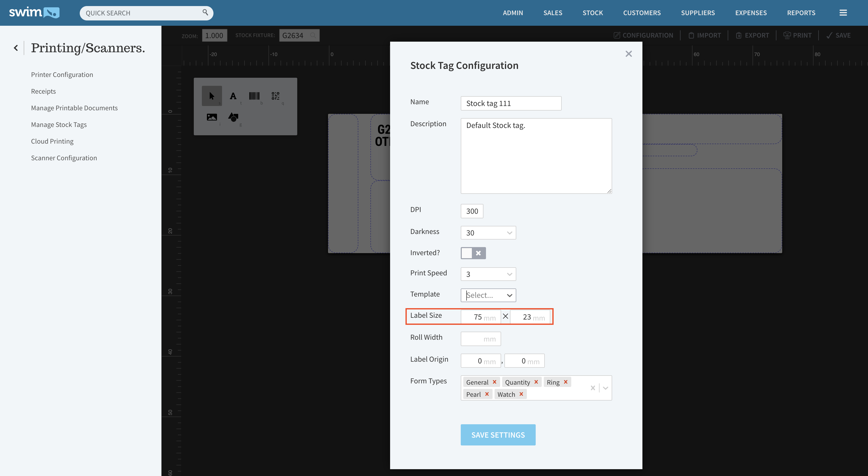This screenshot has height=476, width=868.
Task: Remove the Ring form type tag
Action: coord(566,382)
